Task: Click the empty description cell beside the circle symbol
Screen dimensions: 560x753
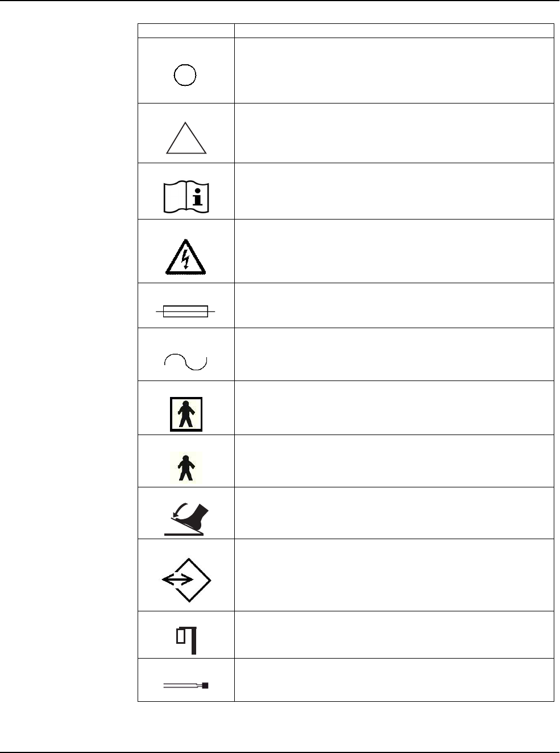Action: tap(394, 71)
